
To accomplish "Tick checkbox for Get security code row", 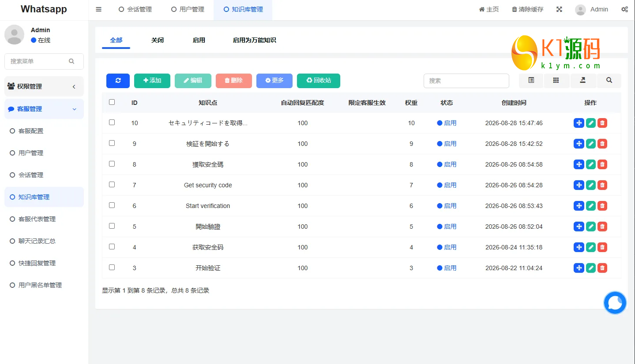I will point(112,184).
